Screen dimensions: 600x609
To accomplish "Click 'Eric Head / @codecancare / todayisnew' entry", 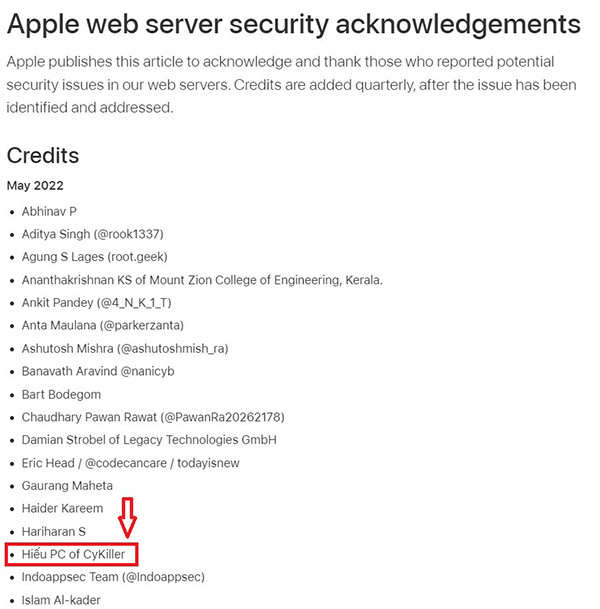I will pos(130,463).
